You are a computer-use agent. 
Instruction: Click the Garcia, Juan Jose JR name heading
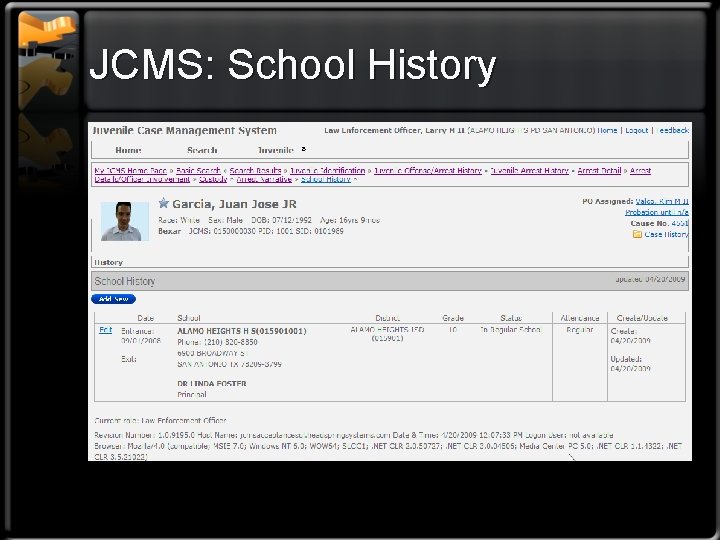pyautogui.click(x=234, y=204)
